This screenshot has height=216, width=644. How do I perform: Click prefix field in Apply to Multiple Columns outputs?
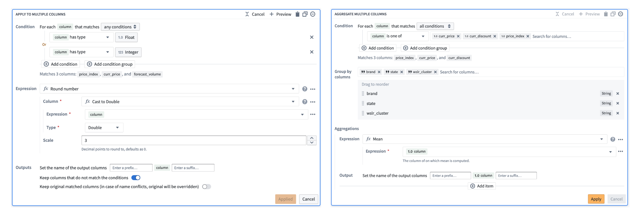click(x=131, y=168)
